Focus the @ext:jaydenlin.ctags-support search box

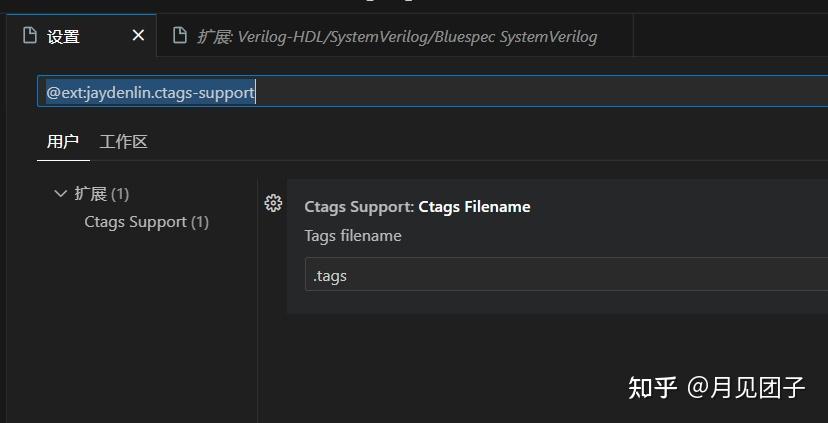[432, 91]
